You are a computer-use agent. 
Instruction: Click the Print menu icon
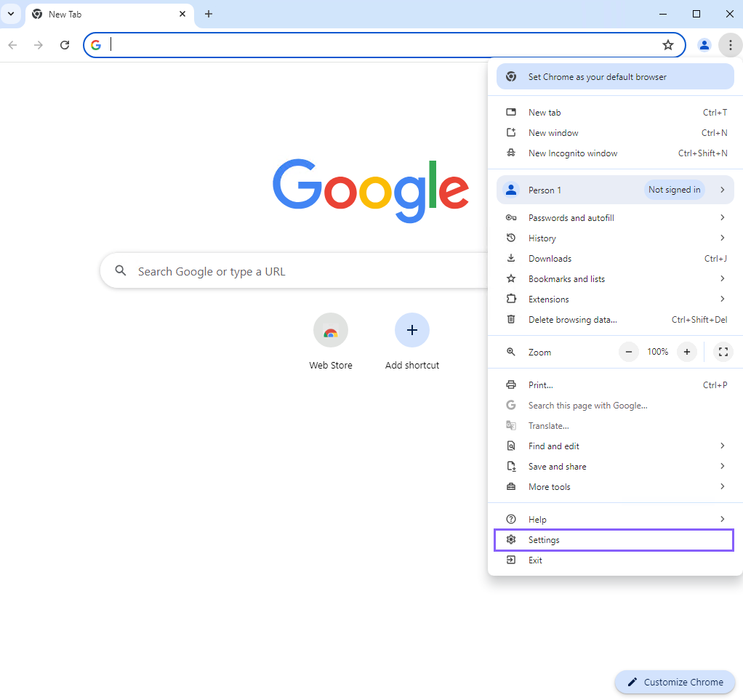(x=512, y=385)
